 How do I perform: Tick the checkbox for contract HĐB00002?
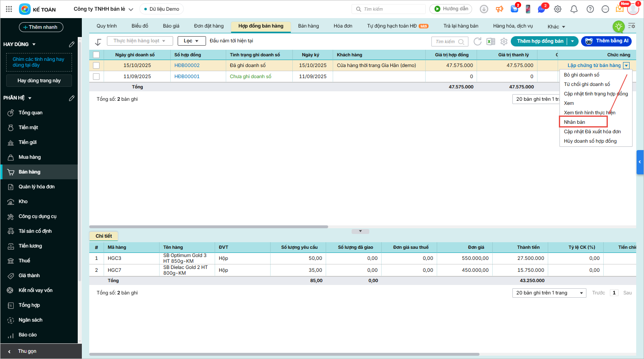point(96,65)
